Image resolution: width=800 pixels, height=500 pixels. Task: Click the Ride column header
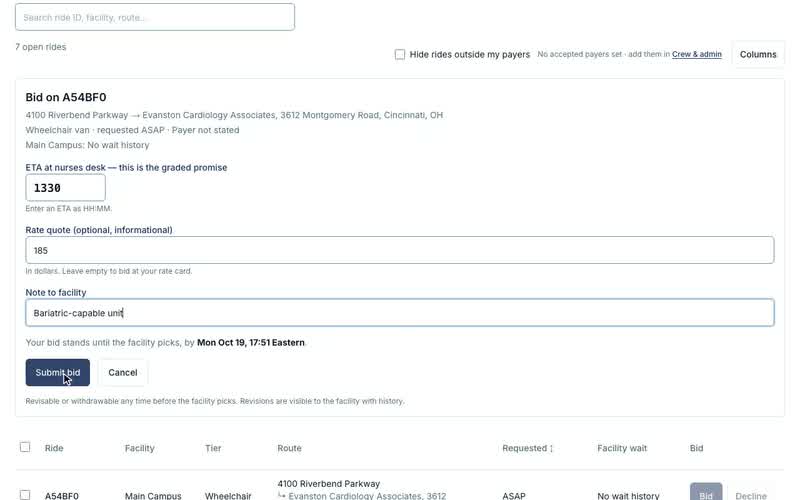(x=54, y=448)
